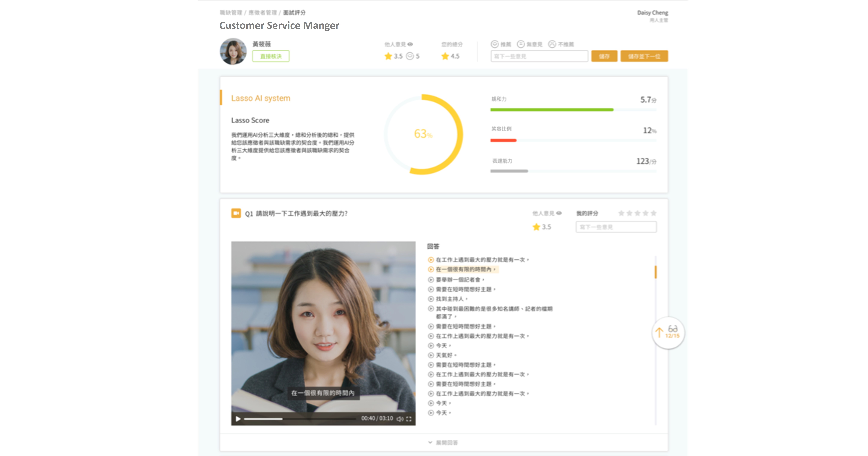Open the 應徵者管理 breadcrumb
The height and width of the screenshot is (456, 868).
click(x=263, y=12)
